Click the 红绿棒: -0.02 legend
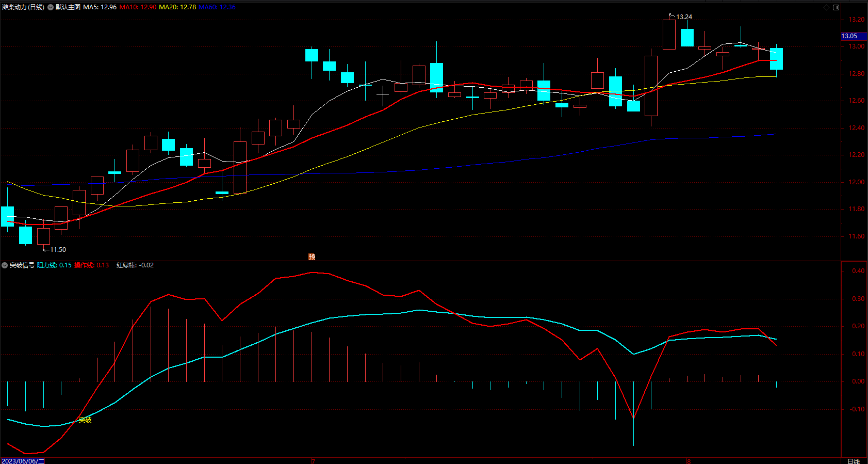 (x=135, y=265)
